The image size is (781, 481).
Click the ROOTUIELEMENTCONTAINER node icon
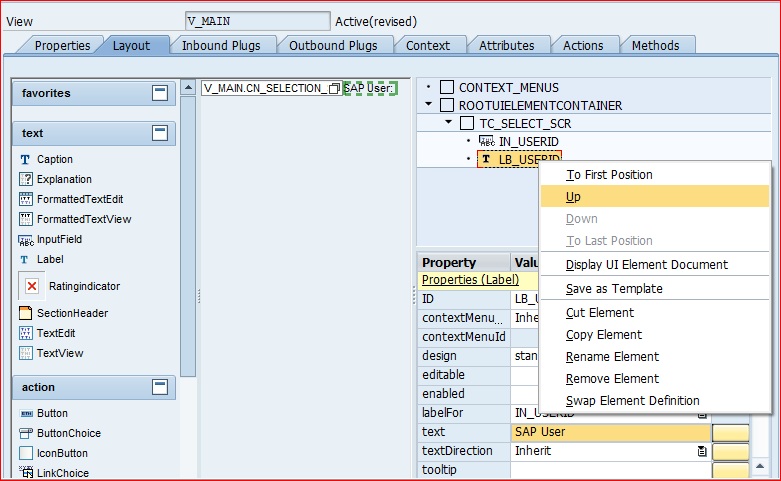(447, 105)
